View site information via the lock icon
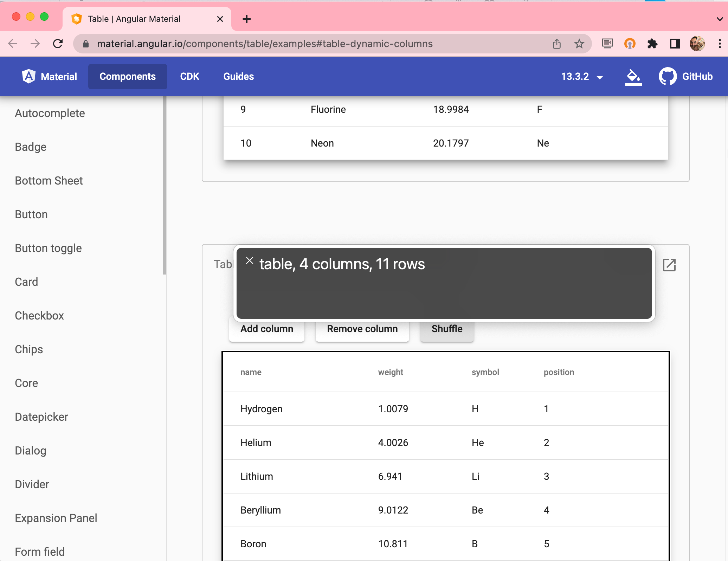The height and width of the screenshot is (561, 728). (x=85, y=44)
